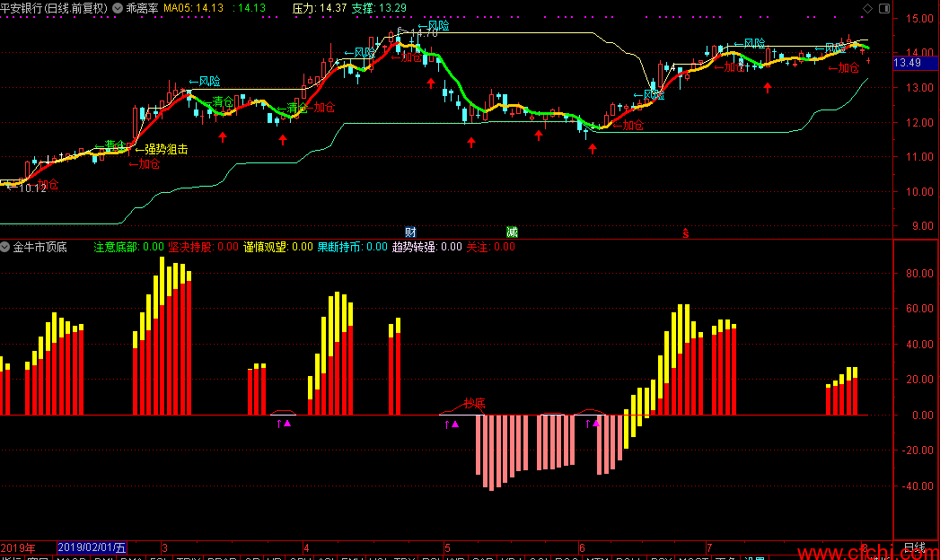940x560 pixels.
Task: Click the month 6 marker on time axis
Action: (582, 547)
